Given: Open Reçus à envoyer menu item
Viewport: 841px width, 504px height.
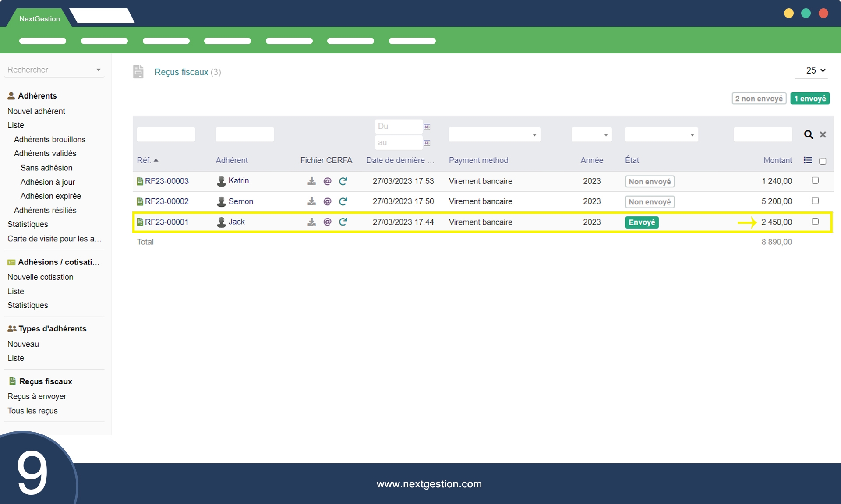Looking at the screenshot, I should click(37, 396).
